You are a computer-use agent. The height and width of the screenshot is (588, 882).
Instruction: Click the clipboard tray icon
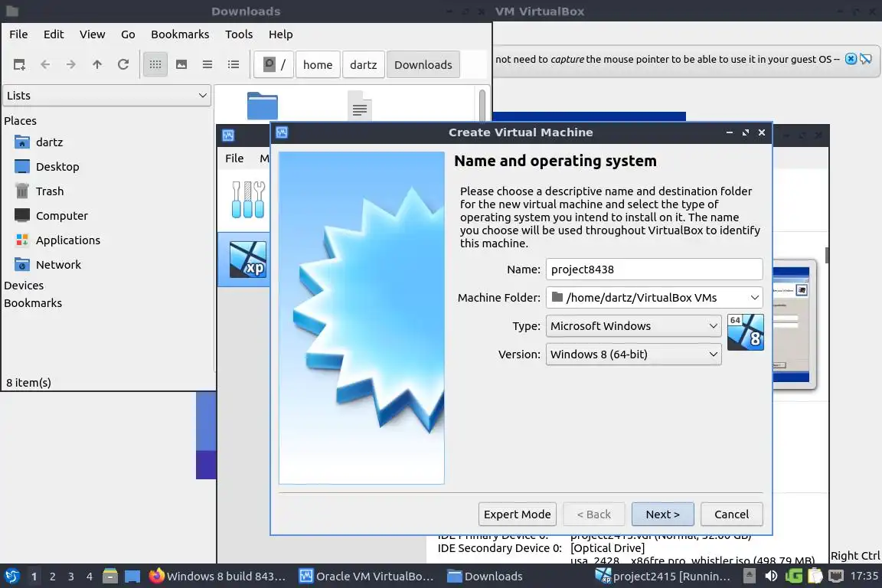click(815, 577)
